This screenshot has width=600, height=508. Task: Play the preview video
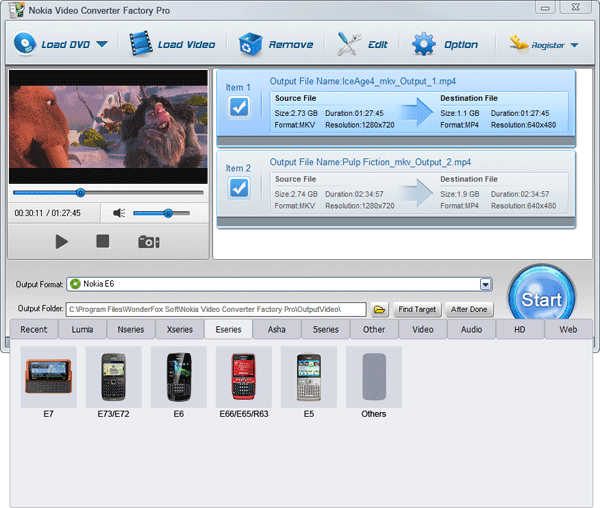61,242
